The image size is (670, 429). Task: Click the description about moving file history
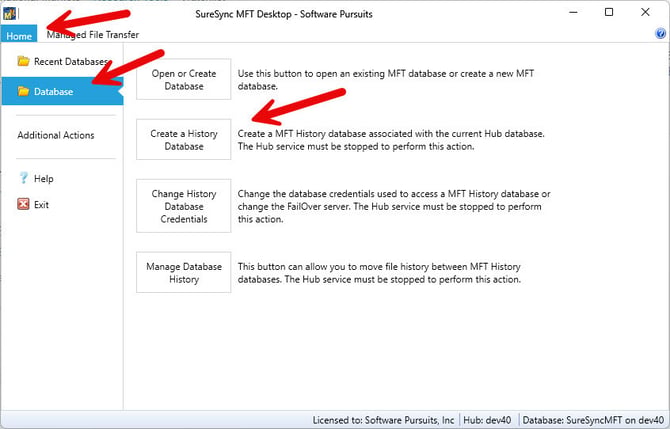point(379,273)
